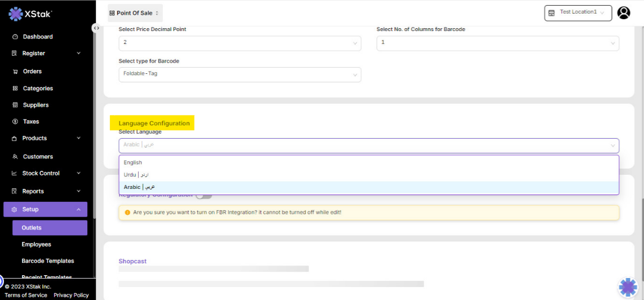The height and width of the screenshot is (300, 644).
Task: Open the Privacy Policy link
Action: (71, 295)
